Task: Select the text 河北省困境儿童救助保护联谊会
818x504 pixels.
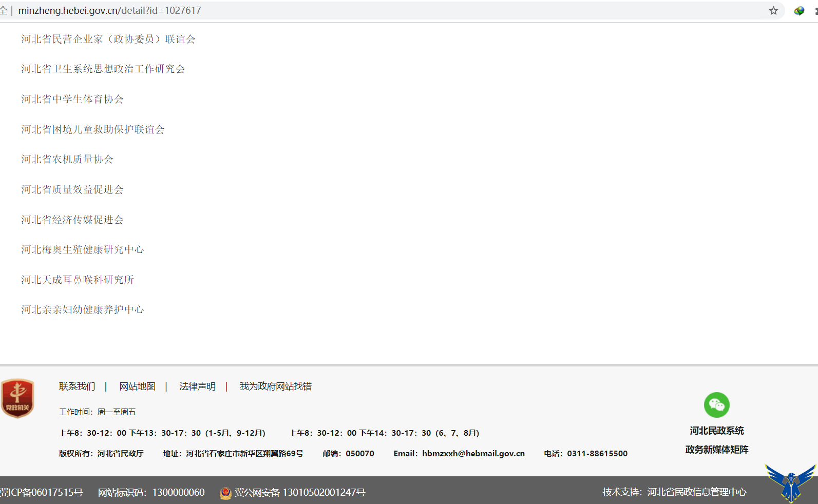Action: [x=93, y=130]
